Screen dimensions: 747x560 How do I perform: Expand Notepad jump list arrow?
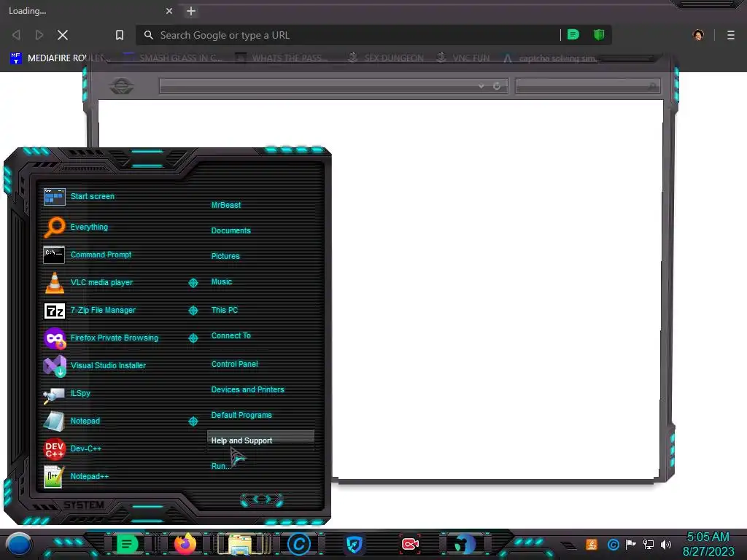[193, 421]
